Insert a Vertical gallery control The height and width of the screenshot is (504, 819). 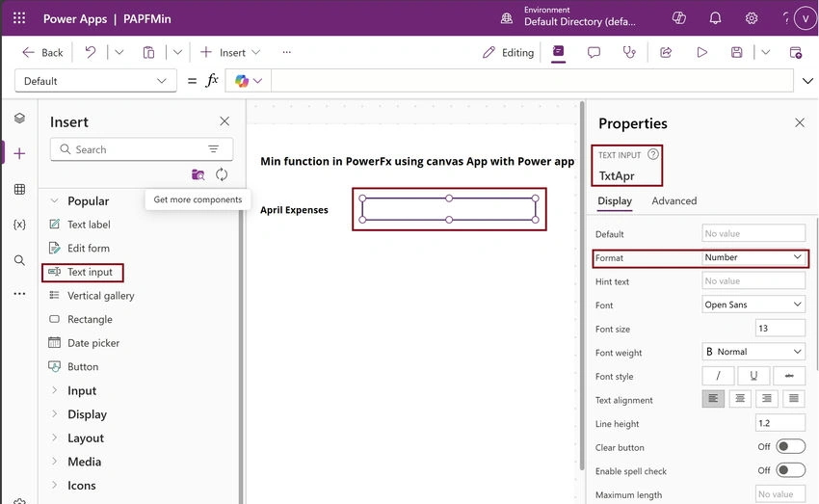point(100,296)
